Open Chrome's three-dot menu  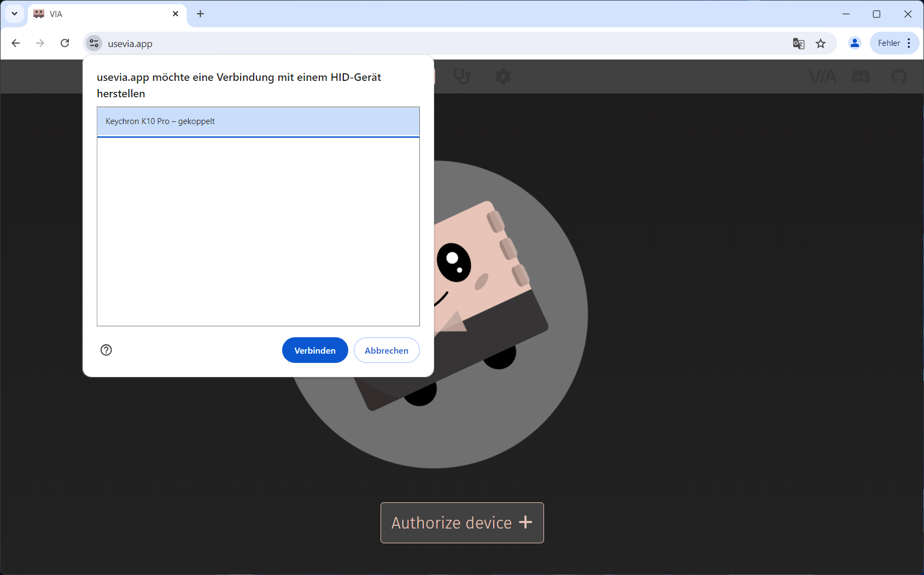pos(909,43)
